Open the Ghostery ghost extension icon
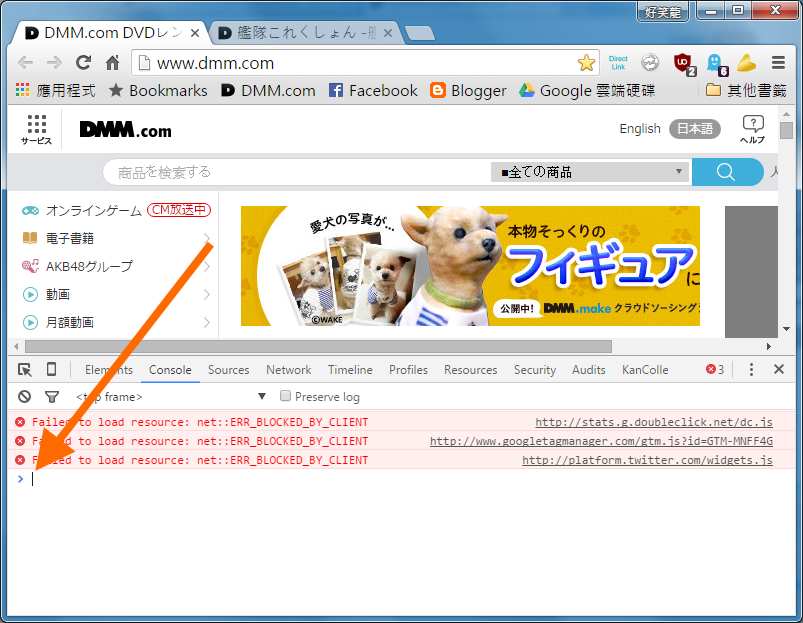The height and width of the screenshot is (623, 803). click(716, 64)
